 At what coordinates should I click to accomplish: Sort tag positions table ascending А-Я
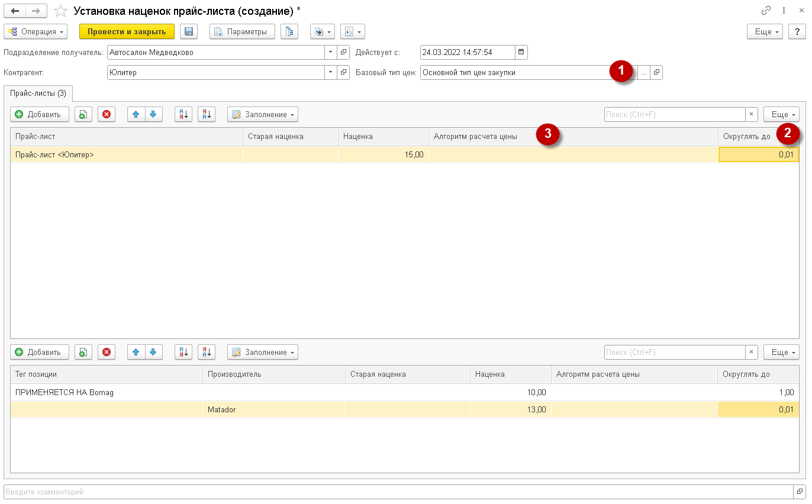[183, 352]
